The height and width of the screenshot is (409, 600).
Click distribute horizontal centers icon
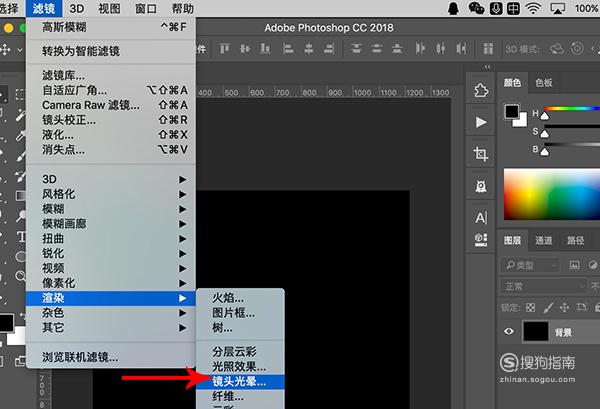click(x=441, y=49)
